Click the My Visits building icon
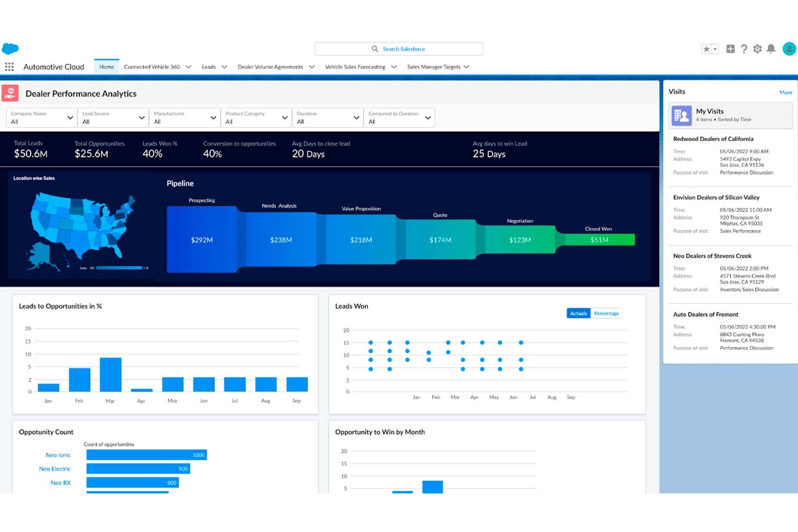This screenshot has width=798, height=532. pos(681,115)
